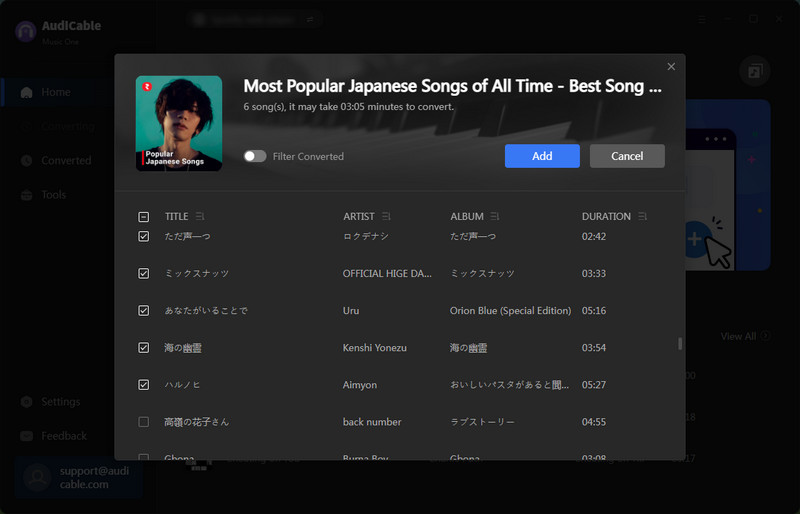Toggle the Filter Converted switch

point(255,156)
